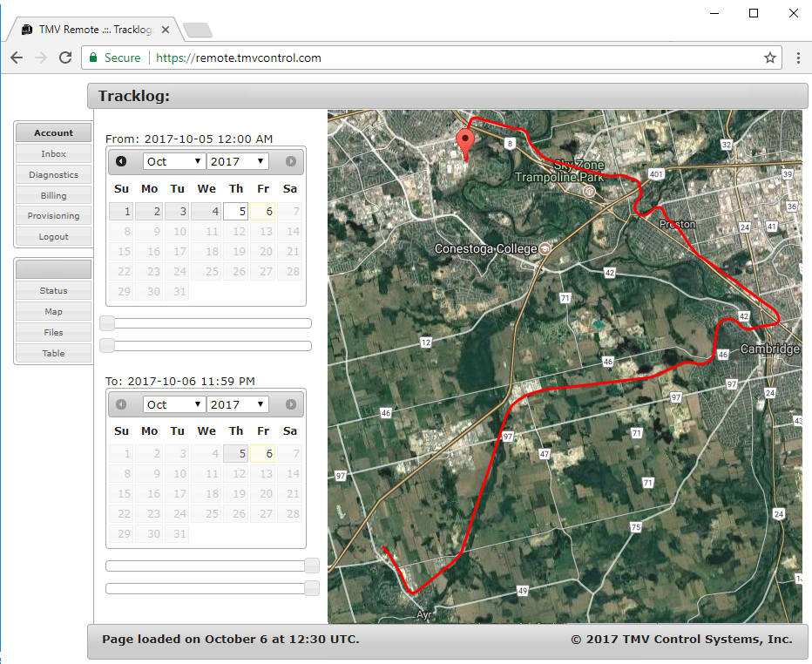The image size is (812, 664).
Task: Click the 'Secure' label in address bar
Action: click(122, 58)
